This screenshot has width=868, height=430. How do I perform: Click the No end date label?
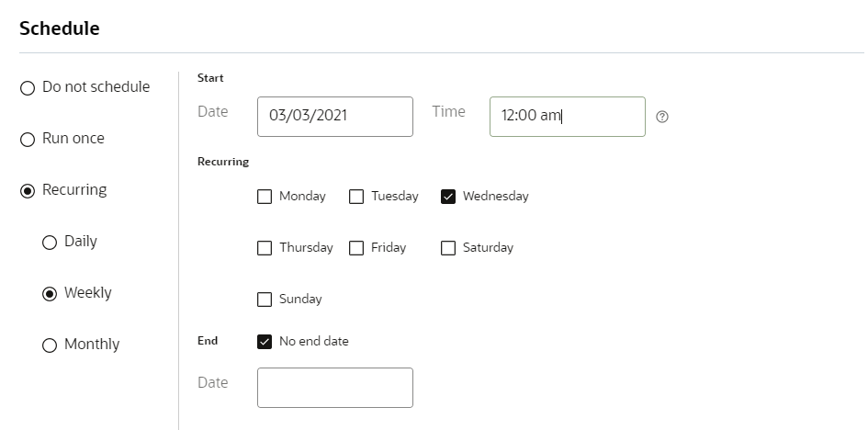point(313,342)
